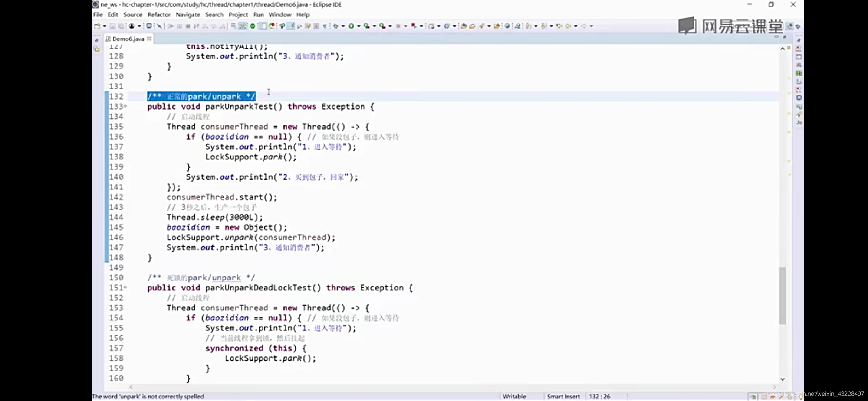The width and height of the screenshot is (868, 401).
Task: Click the Disconnect debug icon
Action: (196, 26)
